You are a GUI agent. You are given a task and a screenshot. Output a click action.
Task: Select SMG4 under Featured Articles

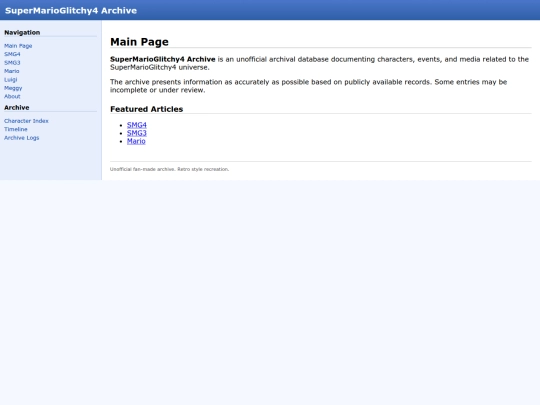coord(137,125)
